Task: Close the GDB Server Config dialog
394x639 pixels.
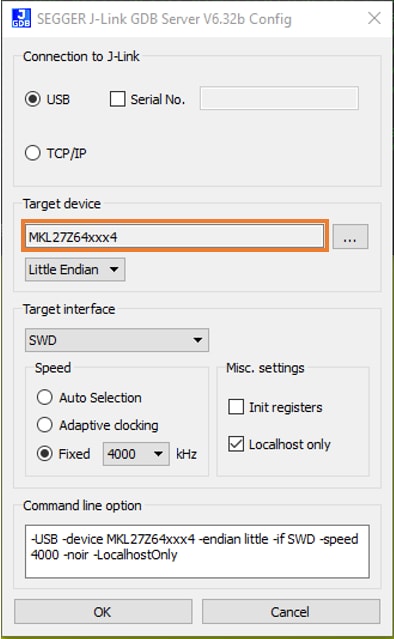Action: (x=374, y=18)
